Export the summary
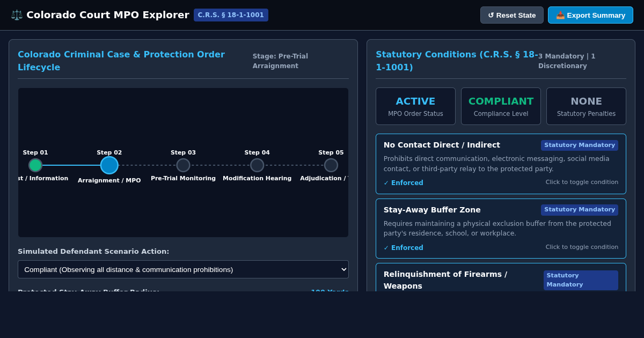 (590, 15)
